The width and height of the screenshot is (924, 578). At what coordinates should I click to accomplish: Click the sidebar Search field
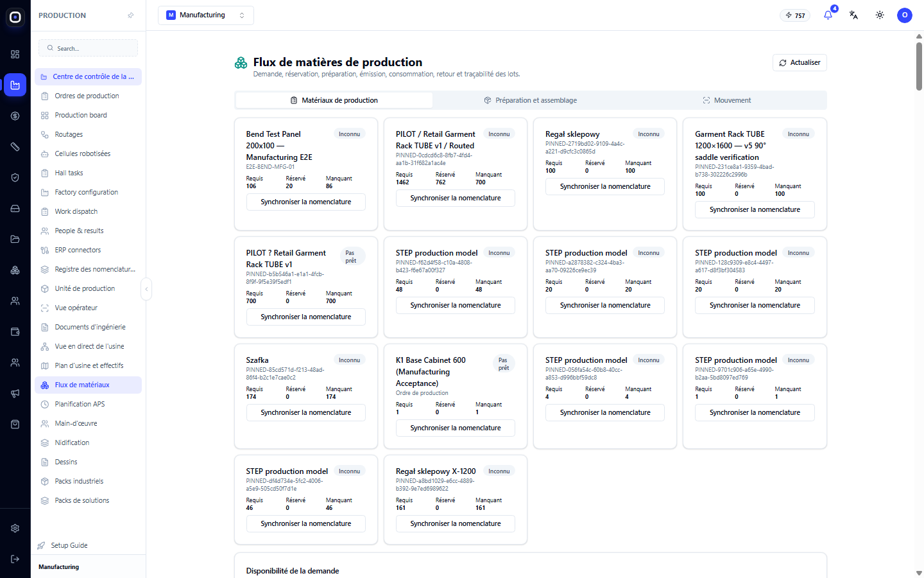click(89, 48)
